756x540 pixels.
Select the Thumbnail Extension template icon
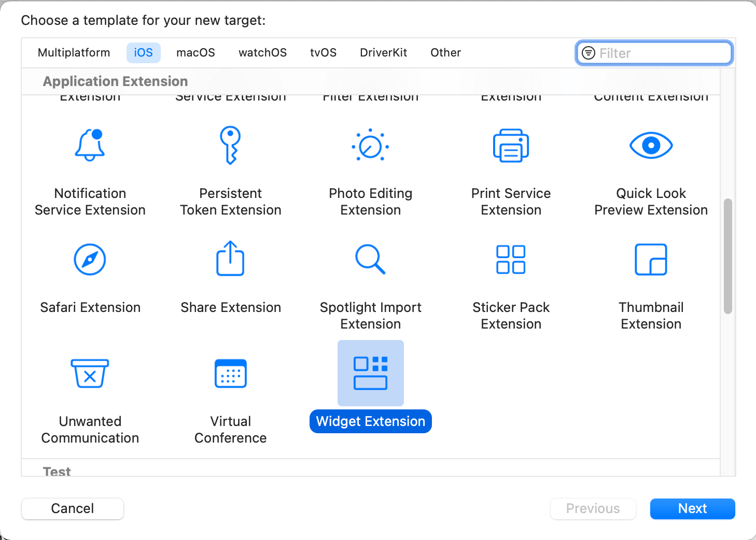[x=651, y=260]
